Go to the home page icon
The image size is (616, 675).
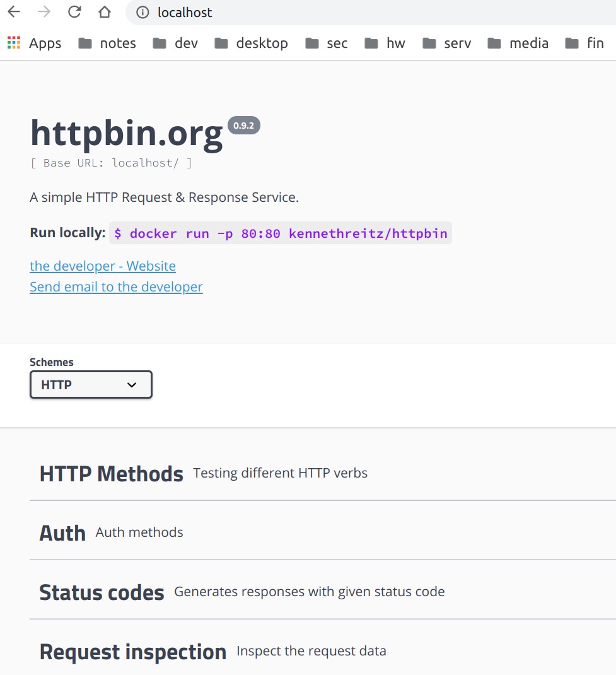[105, 11]
